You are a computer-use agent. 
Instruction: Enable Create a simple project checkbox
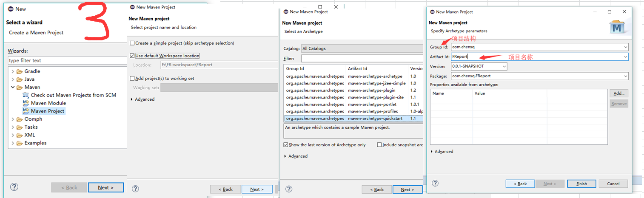(132, 43)
